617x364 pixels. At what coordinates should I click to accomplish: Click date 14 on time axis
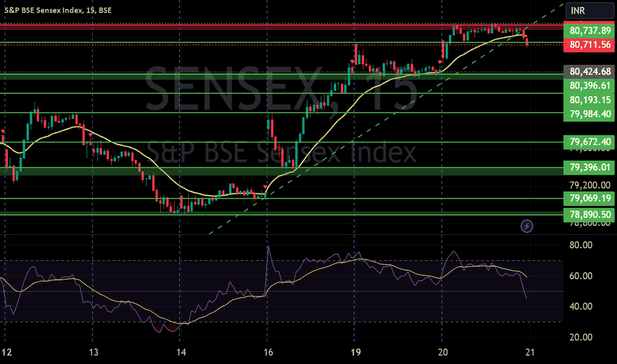pos(181,352)
